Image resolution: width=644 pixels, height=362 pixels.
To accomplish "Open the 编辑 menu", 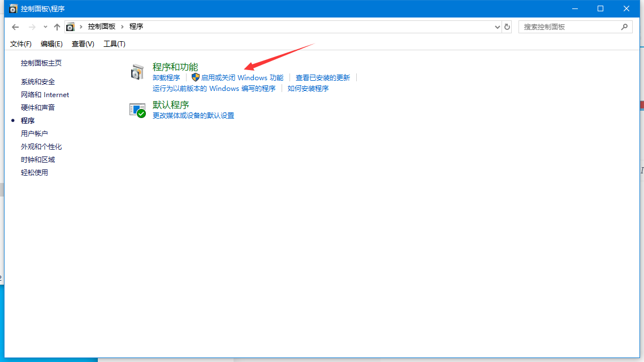I will [x=51, y=43].
